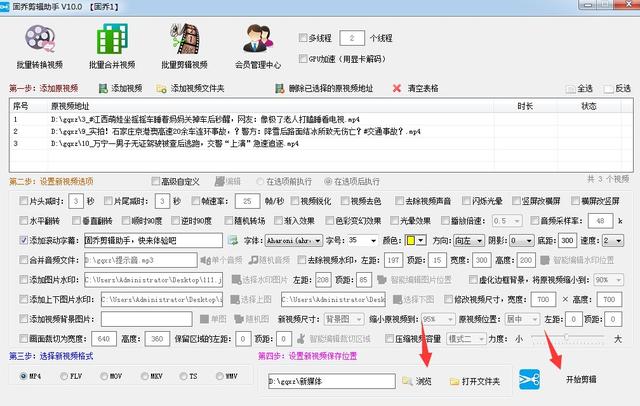Click 智能编辑图片位置 icon
The height and width of the screenshot is (406, 640).
pos(382,280)
